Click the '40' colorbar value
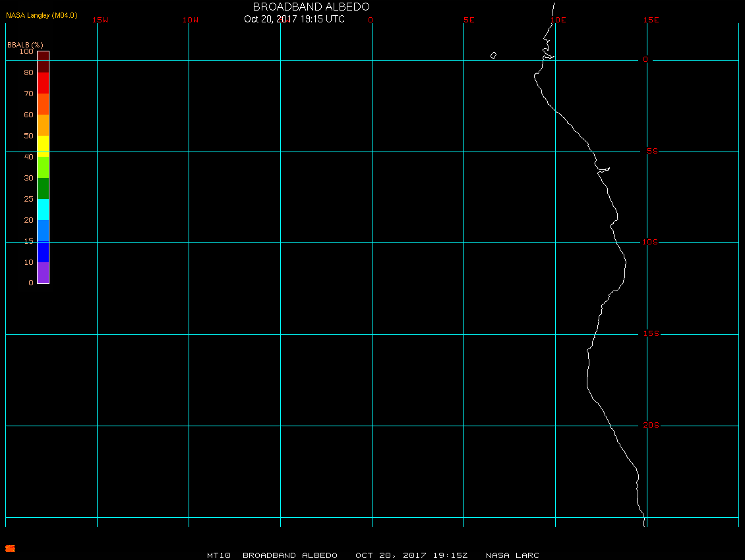The width and height of the screenshot is (745, 560). click(x=29, y=157)
